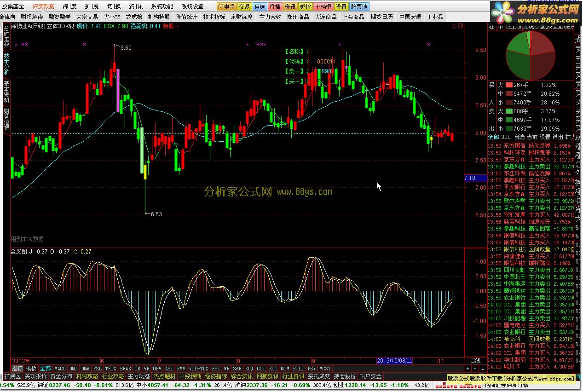Select the TRIX indicator
Screen dimensions: 583x392
[x=110, y=369]
